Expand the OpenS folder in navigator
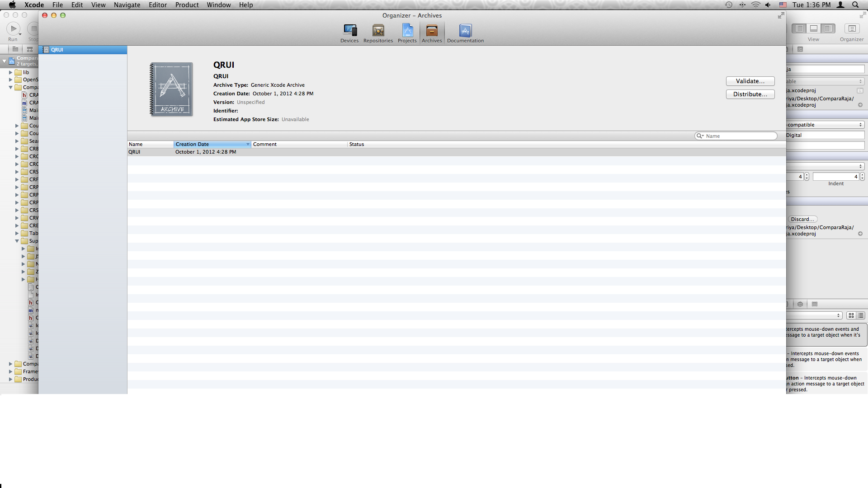This screenshot has width=868, height=488. pos(10,80)
